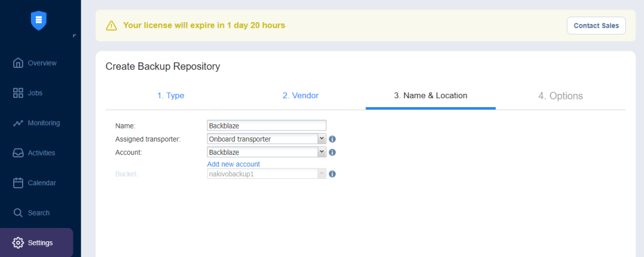Switch to the 2. Vendor step
The image size is (644, 257).
point(301,96)
